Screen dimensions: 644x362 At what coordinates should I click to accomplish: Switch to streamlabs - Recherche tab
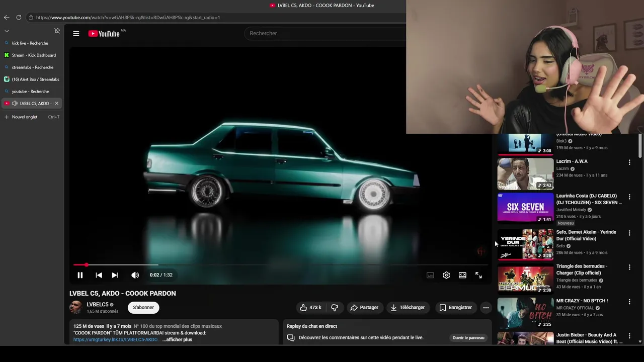tap(32, 67)
